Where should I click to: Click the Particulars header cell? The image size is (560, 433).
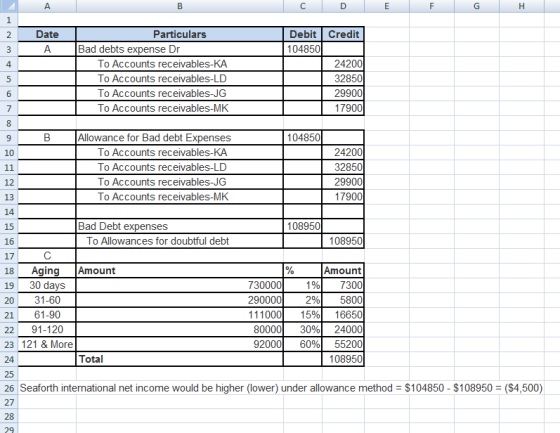pos(180,34)
